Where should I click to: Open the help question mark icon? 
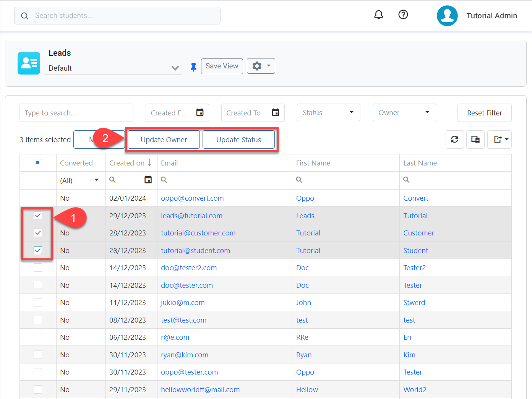(403, 15)
